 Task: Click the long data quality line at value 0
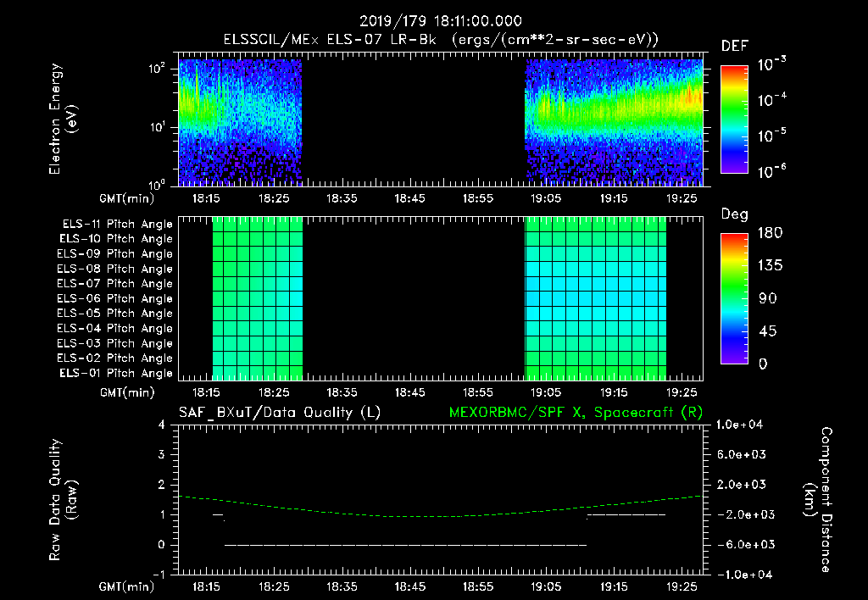[x=405, y=545]
